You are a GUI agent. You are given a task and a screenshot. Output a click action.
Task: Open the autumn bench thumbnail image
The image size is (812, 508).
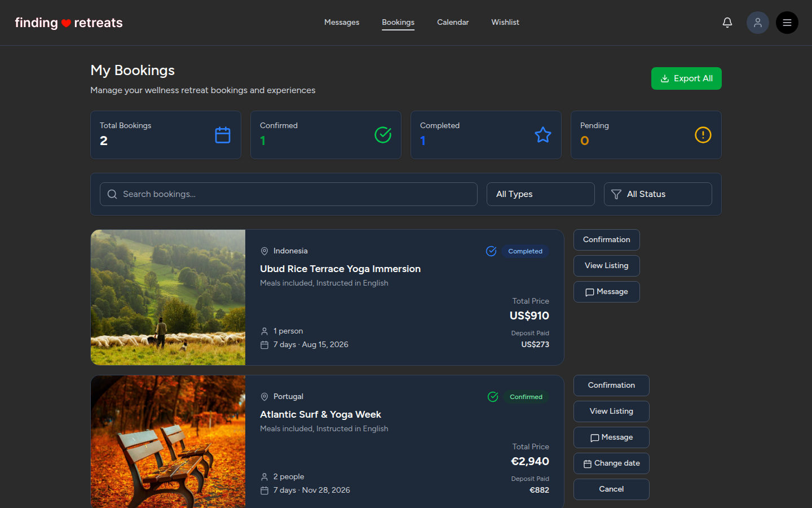(x=168, y=441)
